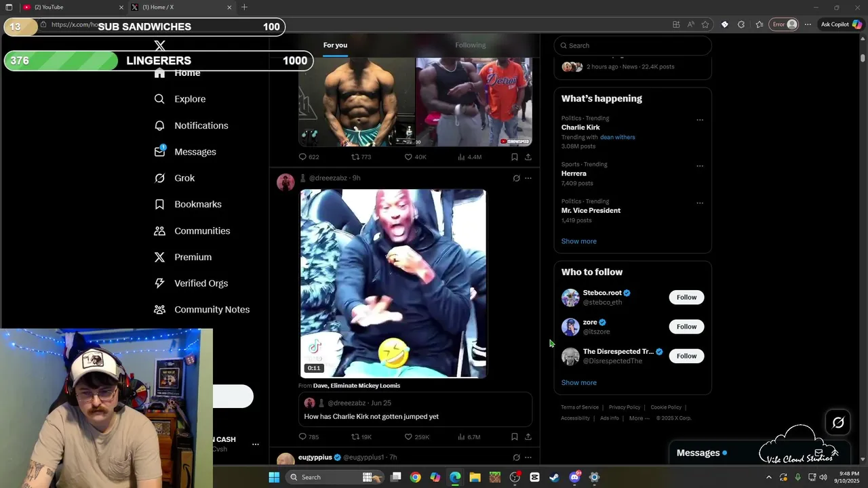This screenshot has width=868, height=488.
Task: Open the floating Grok button at bottom right
Action: point(838,422)
